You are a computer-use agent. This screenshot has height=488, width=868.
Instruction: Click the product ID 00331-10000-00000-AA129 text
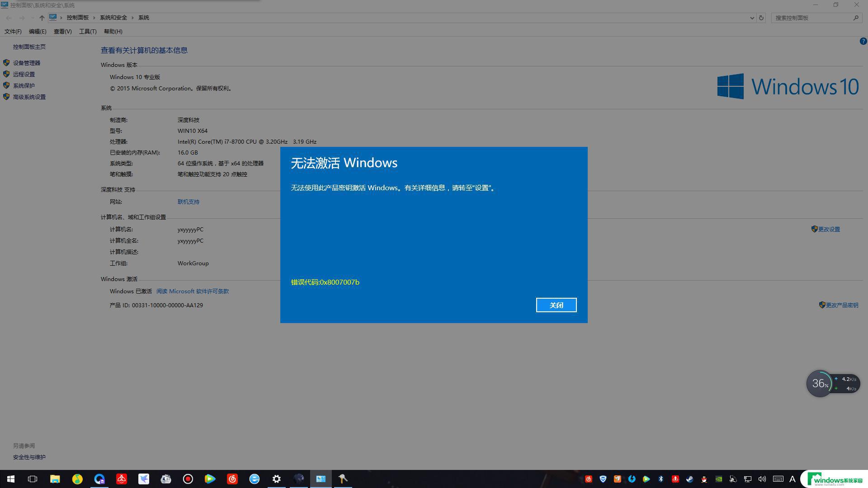pyautogui.click(x=167, y=305)
